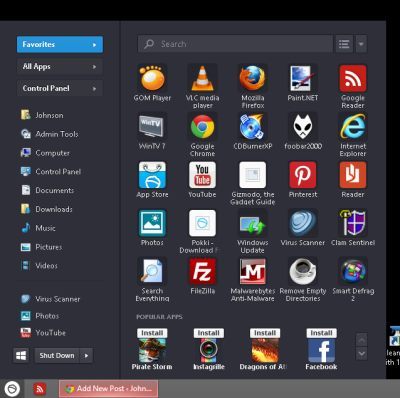This screenshot has width=400, height=398.
Task: Switch to Add New Post Chrome window
Action: (x=109, y=389)
